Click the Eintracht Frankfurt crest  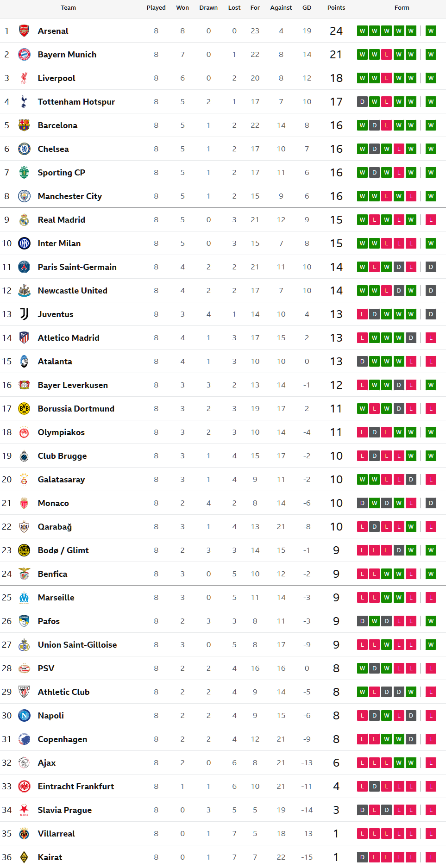click(24, 787)
